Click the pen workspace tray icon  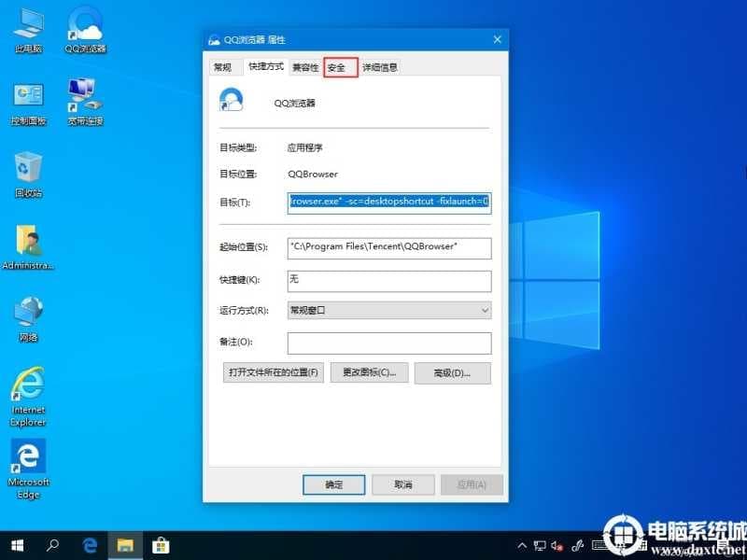577,546
